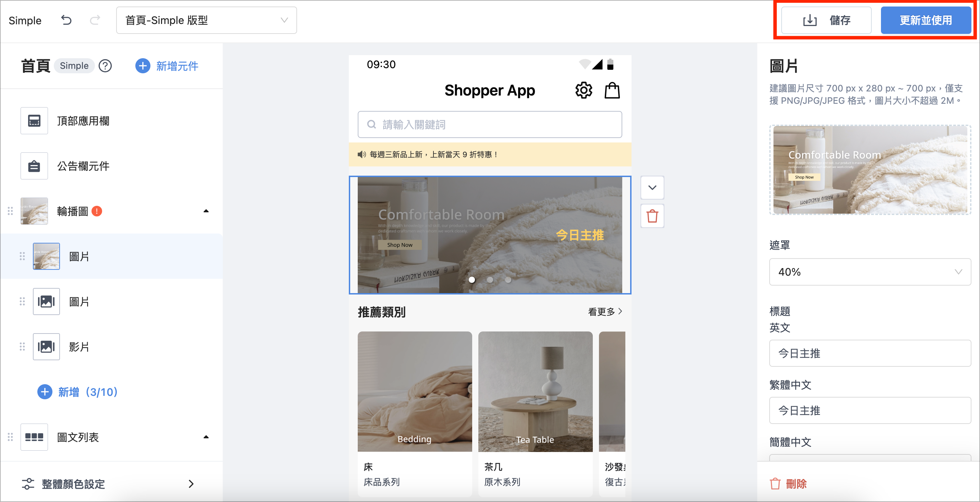Viewport: 980px width, 502px height.
Task: Select the first 圖片 item with thumbnail
Action: pyautogui.click(x=112, y=256)
